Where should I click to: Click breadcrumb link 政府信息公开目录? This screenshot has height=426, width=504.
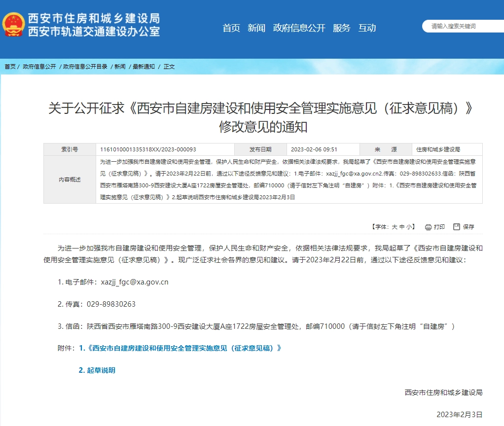84,68
